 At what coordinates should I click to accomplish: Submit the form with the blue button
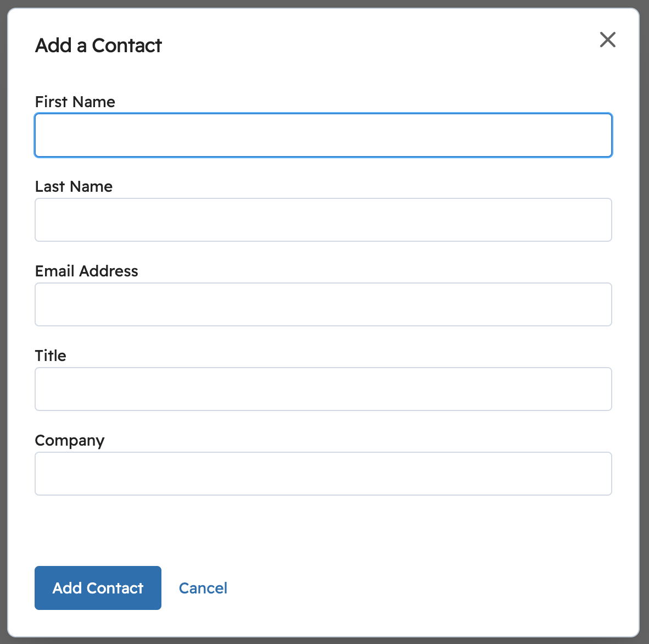(98, 588)
